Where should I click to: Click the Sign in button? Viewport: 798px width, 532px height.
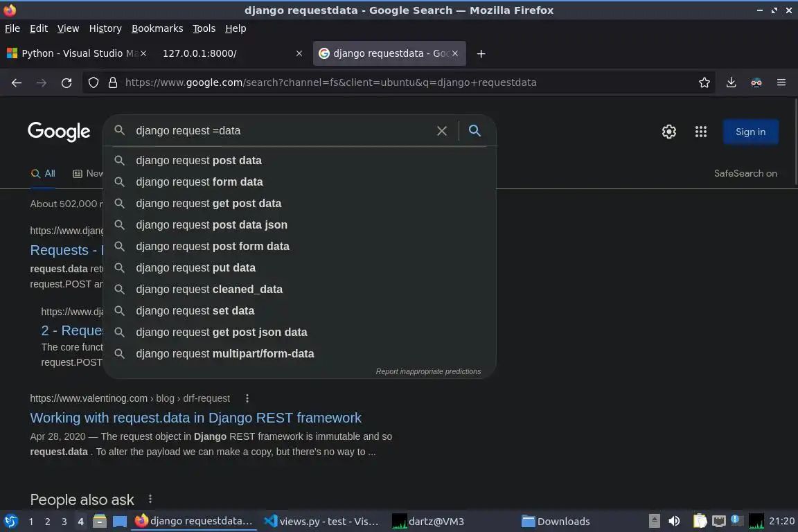750,132
